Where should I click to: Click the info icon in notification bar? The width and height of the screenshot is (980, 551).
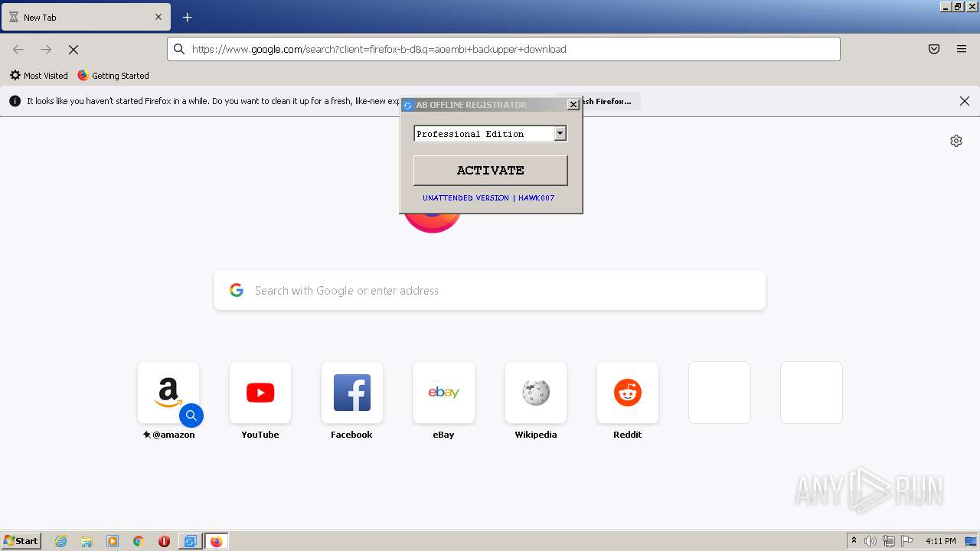pos(15,101)
